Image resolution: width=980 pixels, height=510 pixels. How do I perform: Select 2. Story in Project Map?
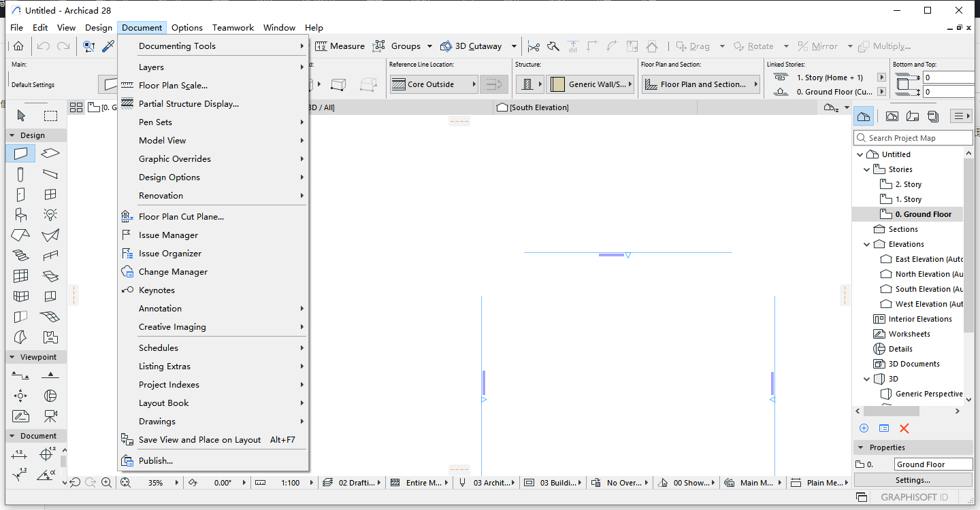coord(908,184)
